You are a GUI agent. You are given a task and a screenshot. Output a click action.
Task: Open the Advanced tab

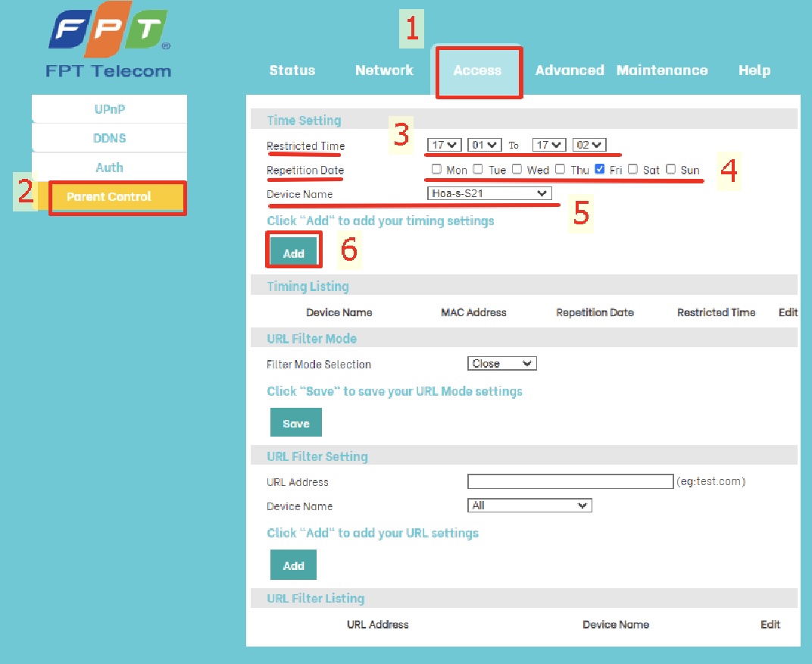569,70
